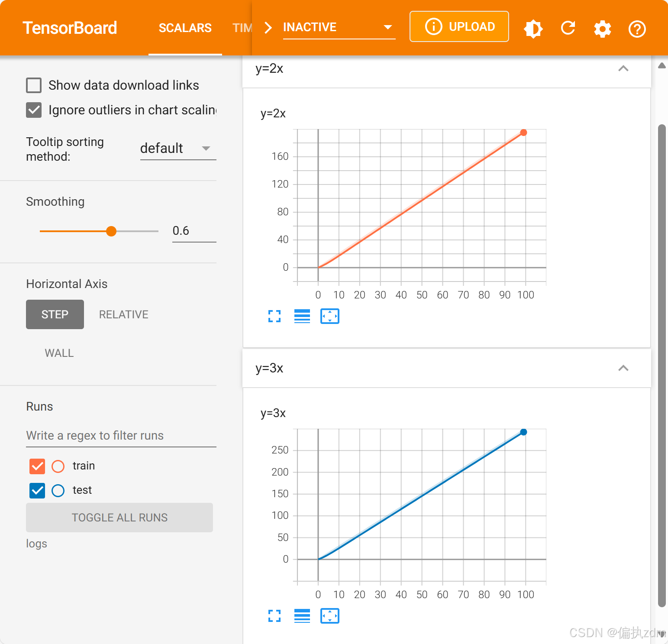Screen dimensions: 668x644
Task: Open settings gear in the header
Action: [603, 29]
